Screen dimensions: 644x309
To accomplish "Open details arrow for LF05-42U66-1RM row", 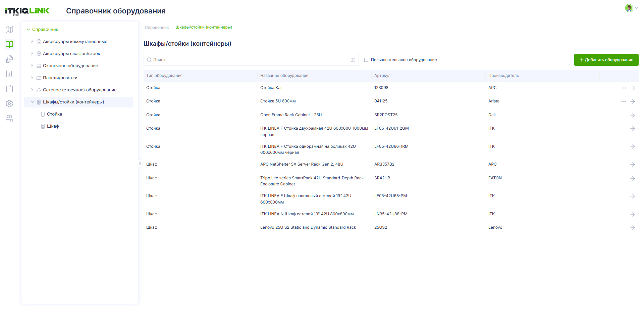I will pyautogui.click(x=633, y=147).
